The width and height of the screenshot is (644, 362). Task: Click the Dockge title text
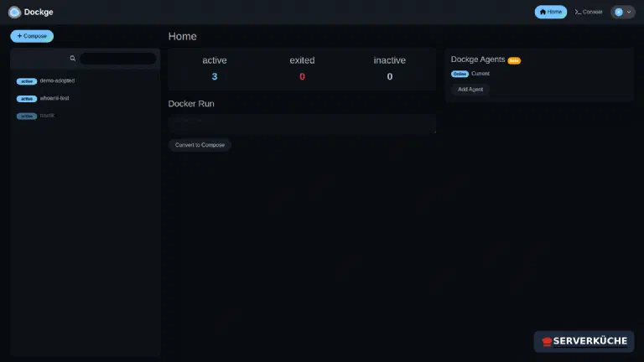(x=39, y=12)
